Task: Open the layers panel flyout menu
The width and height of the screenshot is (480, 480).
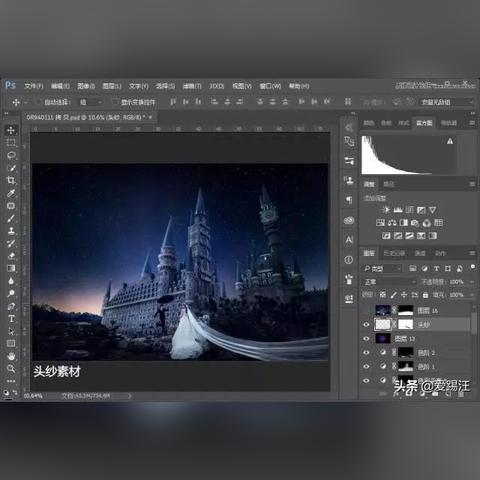Action: 472,253
